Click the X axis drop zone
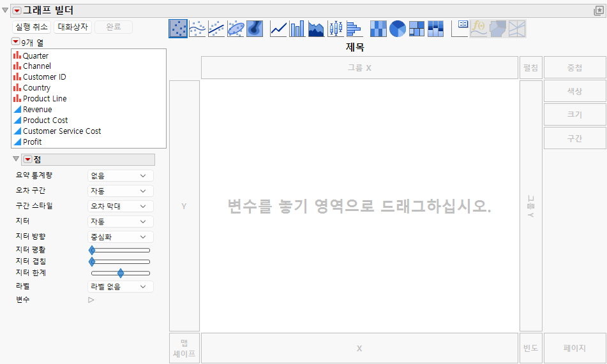The width and height of the screenshot is (607, 364). pos(359,348)
